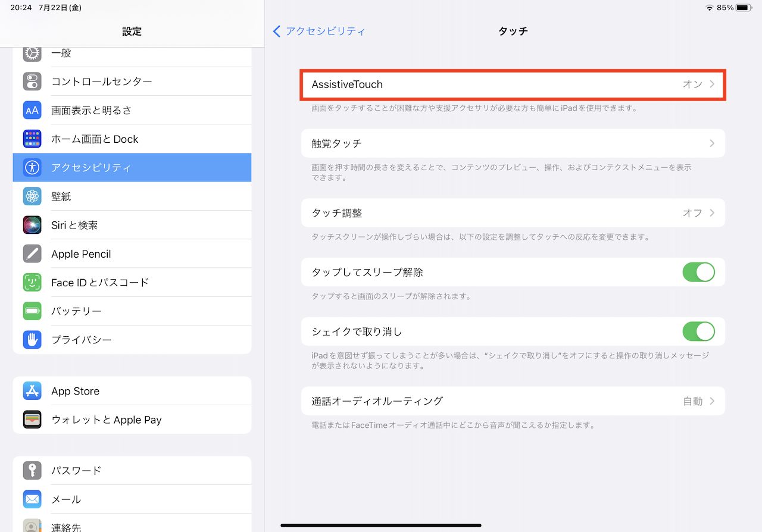
Task: Open バッテリー in the settings sidebar
Action: tap(132, 311)
